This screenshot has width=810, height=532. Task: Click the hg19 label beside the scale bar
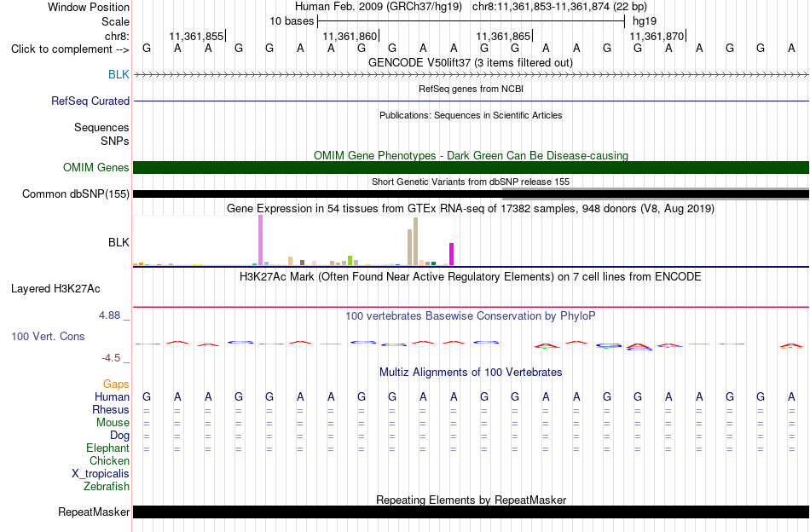tap(645, 21)
